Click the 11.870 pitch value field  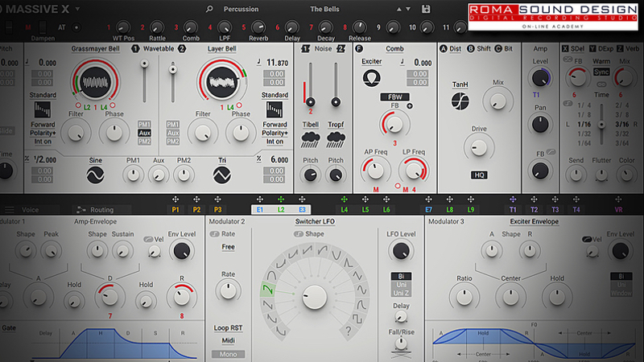[x=278, y=63]
